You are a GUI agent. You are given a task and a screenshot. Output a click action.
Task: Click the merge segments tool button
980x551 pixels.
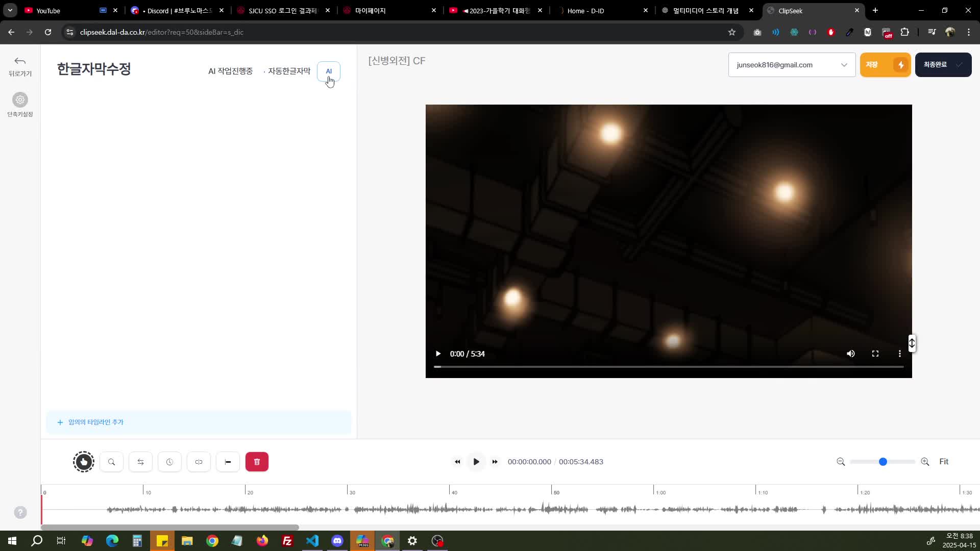199,462
